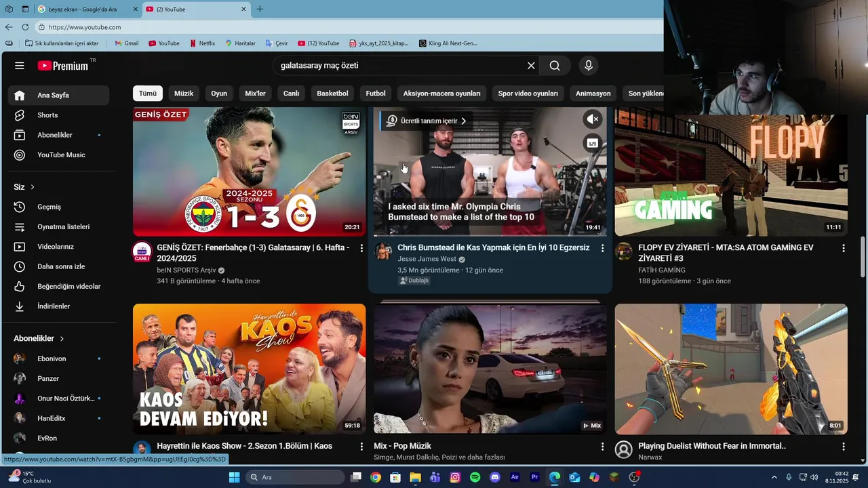
Task: Select the Mix'ler filter chip
Action: point(255,94)
